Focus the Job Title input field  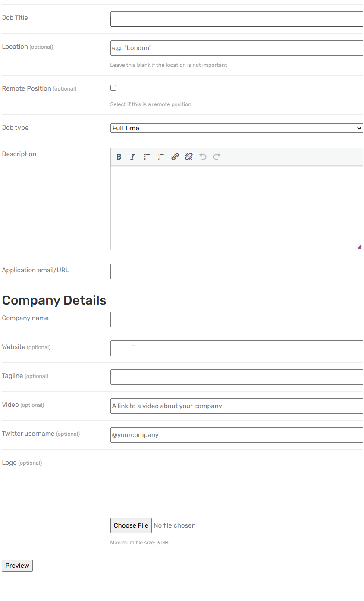click(236, 19)
